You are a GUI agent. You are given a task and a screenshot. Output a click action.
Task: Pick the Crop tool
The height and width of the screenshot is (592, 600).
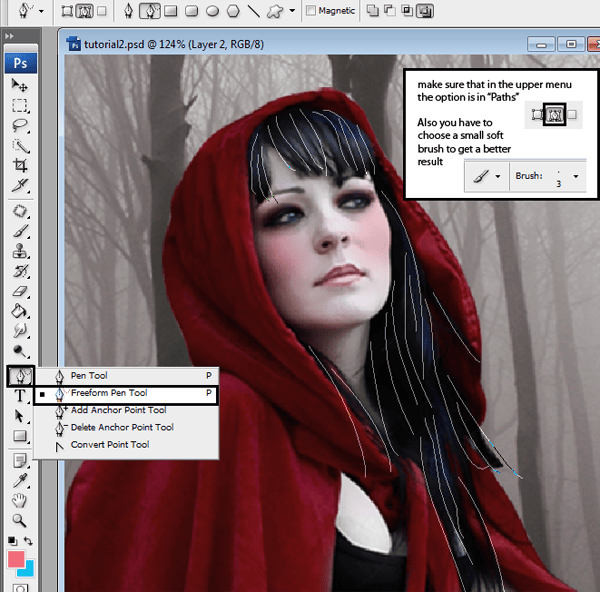[19, 166]
